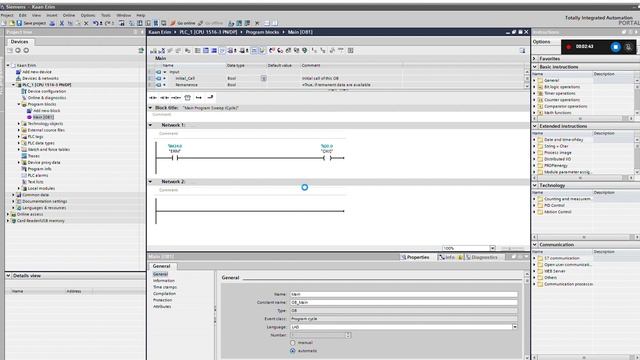Click the stop recording blue button
The width and height of the screenshot is (640, 360).
click(616, 47)
